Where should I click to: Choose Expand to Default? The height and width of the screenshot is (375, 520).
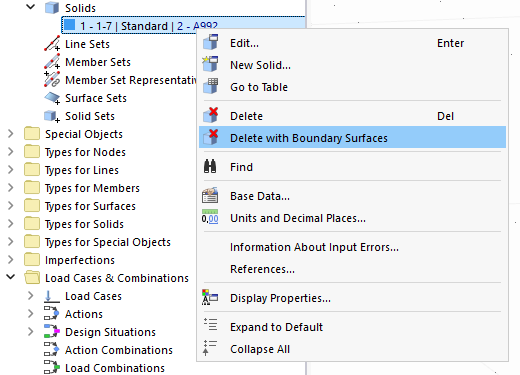(x=352, y=327)
